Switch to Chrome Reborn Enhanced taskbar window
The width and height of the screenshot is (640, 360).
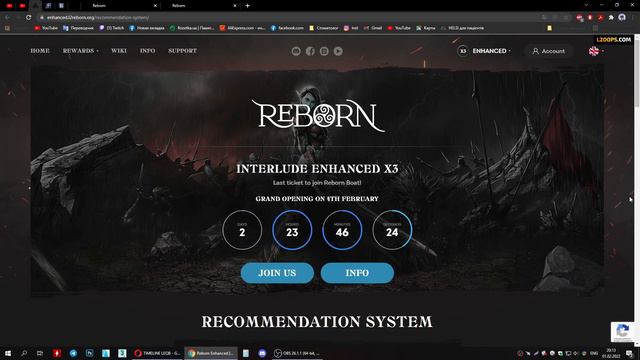pos(211,353)
